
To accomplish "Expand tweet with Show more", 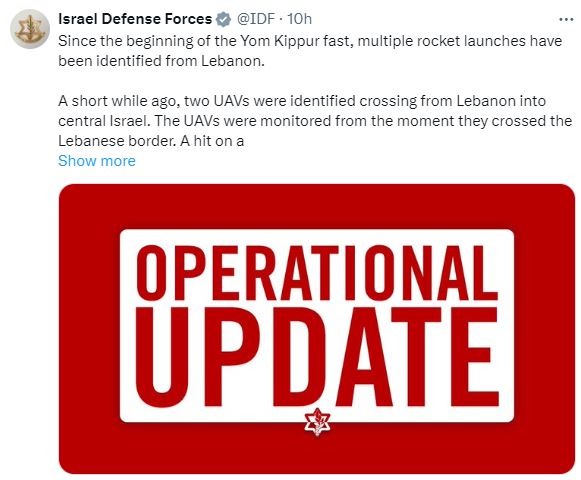I will click(x=97, y=161).
